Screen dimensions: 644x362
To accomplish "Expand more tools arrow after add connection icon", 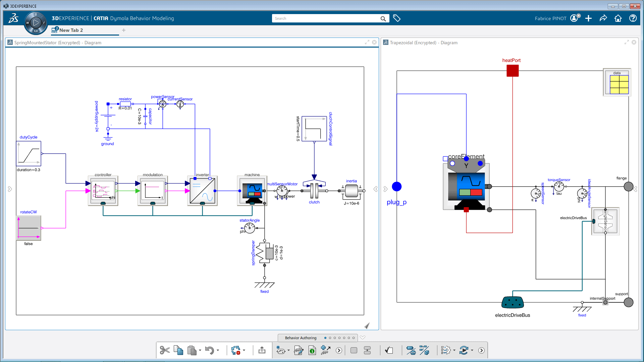I will click(x=339, y=351).
